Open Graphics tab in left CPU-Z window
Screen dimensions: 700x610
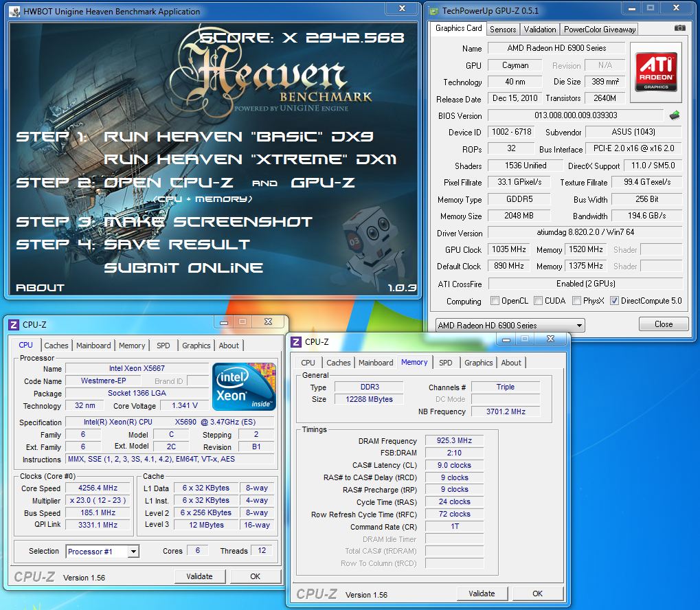tap(196, 346)
